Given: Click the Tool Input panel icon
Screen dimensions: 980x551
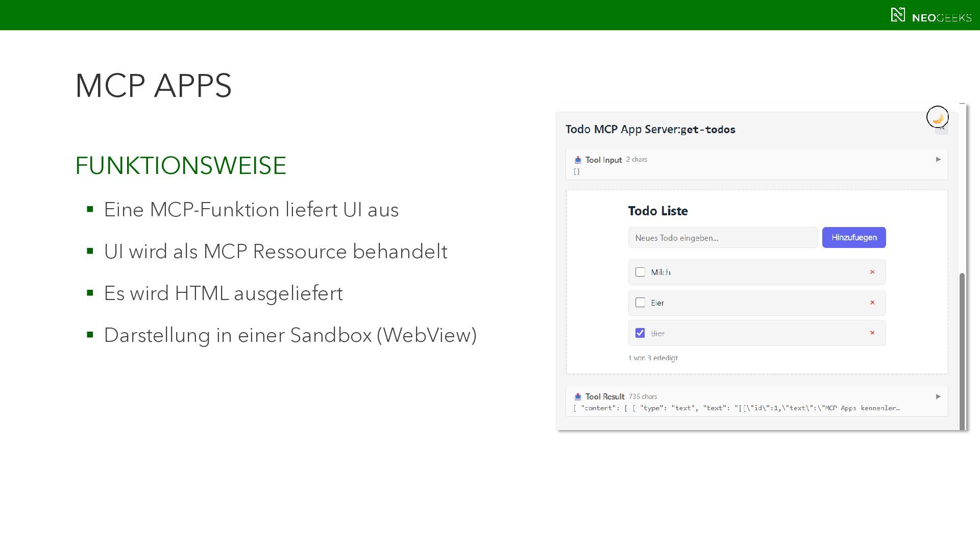Looking at the screenshot, I should (578, 160).
